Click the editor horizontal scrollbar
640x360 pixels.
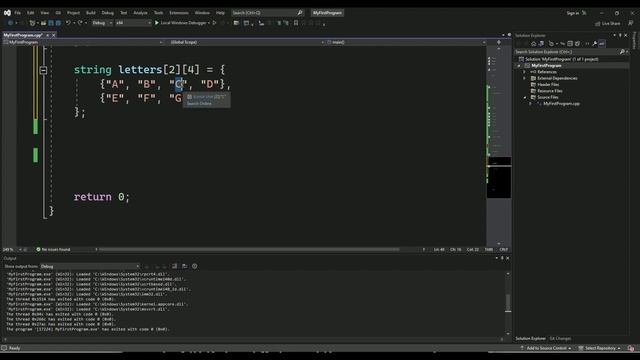[x=249, y=249]
